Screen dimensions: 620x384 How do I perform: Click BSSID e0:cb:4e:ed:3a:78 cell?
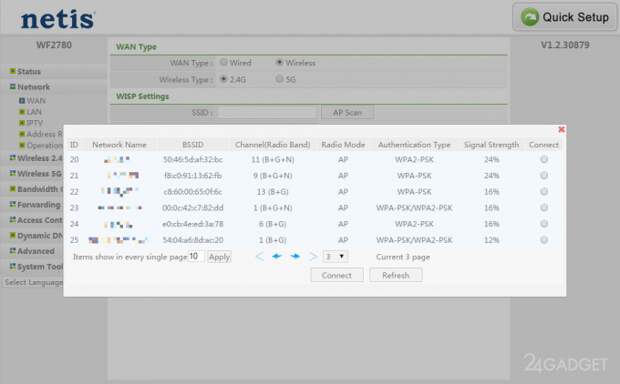click(x=193, y=224)
